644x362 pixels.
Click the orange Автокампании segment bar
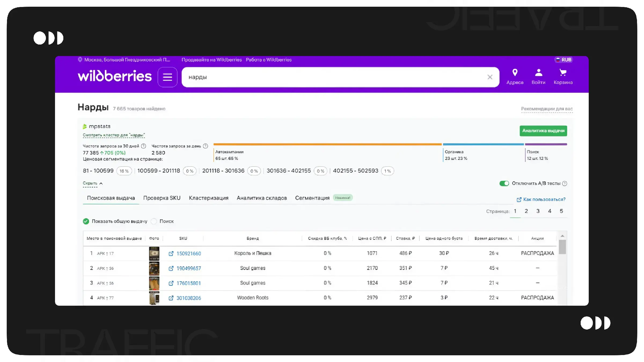327,144
